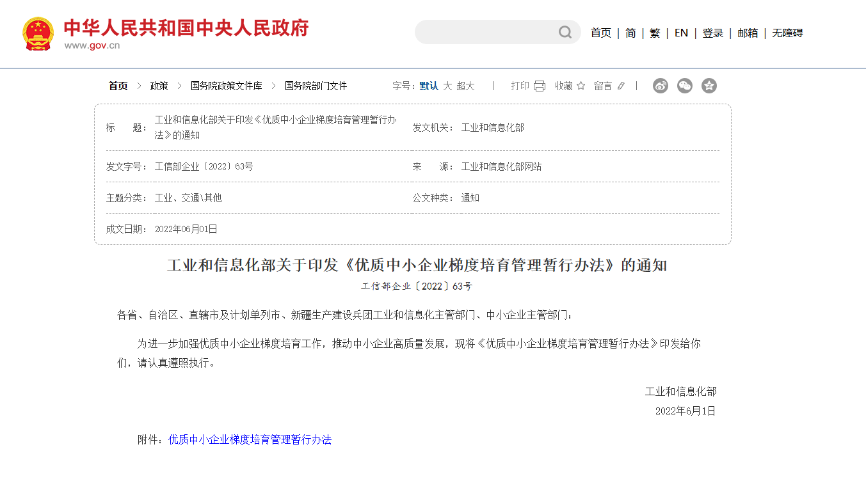Open the 邮箱 mailbox link
The width and height of the screenshot is (866, 504).
click(x=748, y=33)
